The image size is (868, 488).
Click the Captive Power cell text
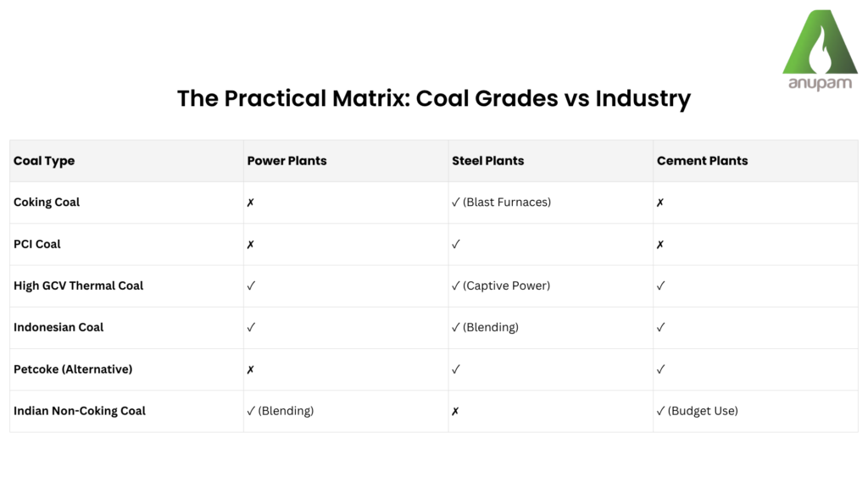(x=506, y=286)
